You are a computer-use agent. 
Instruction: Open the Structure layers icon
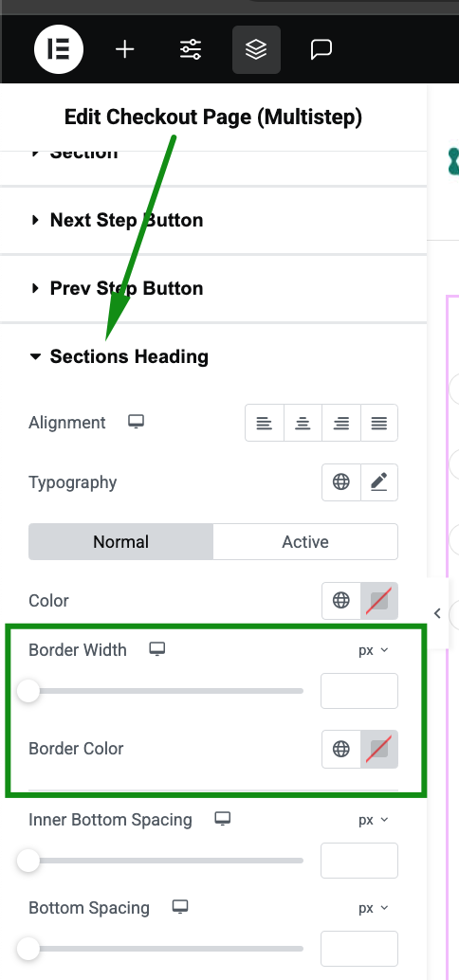point(256,49)
